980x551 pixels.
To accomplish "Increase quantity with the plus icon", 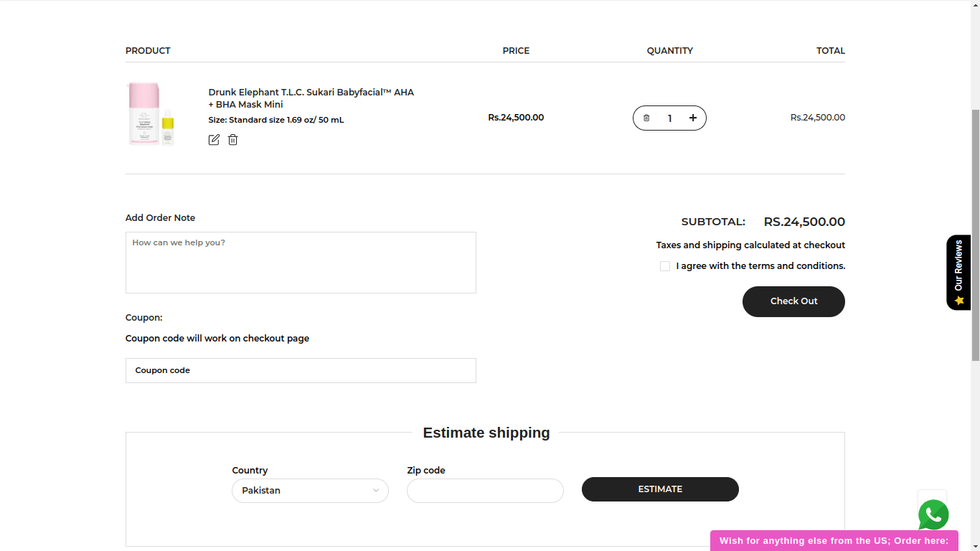I will point(693,118).
